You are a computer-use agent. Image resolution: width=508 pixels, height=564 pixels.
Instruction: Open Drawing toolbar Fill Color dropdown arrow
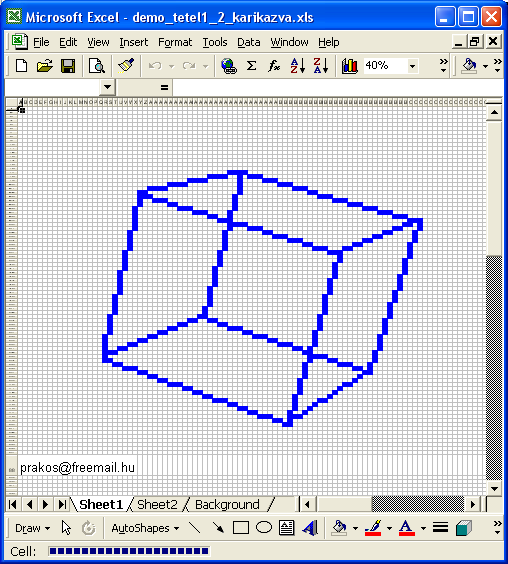(355, 528)
